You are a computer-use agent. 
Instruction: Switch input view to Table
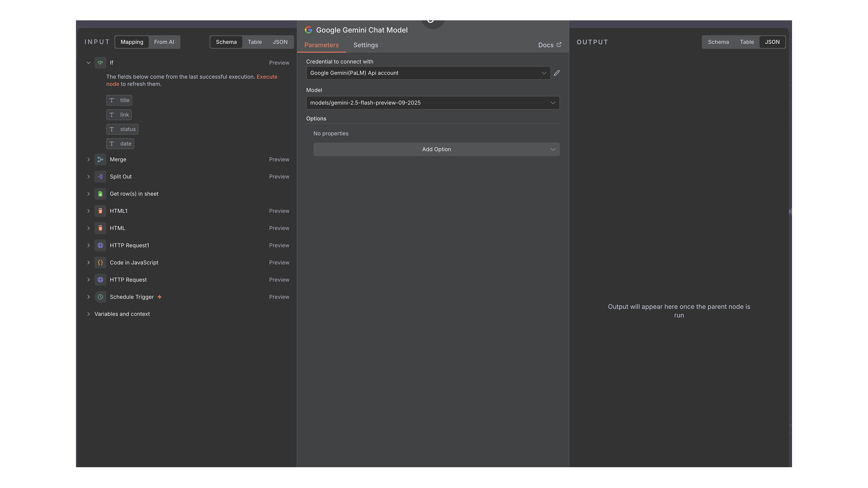255,42
